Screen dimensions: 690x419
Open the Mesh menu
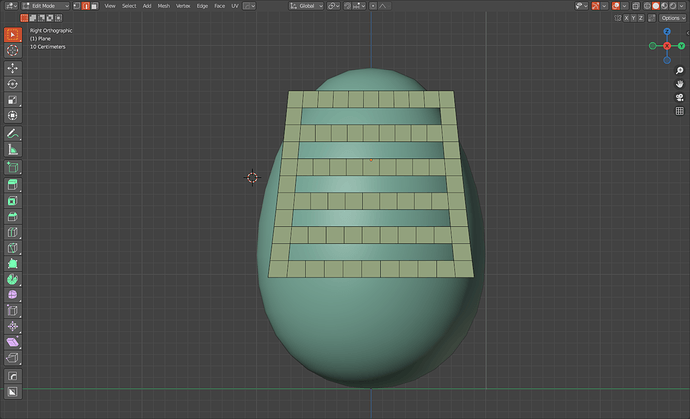(x=164, y=6)
